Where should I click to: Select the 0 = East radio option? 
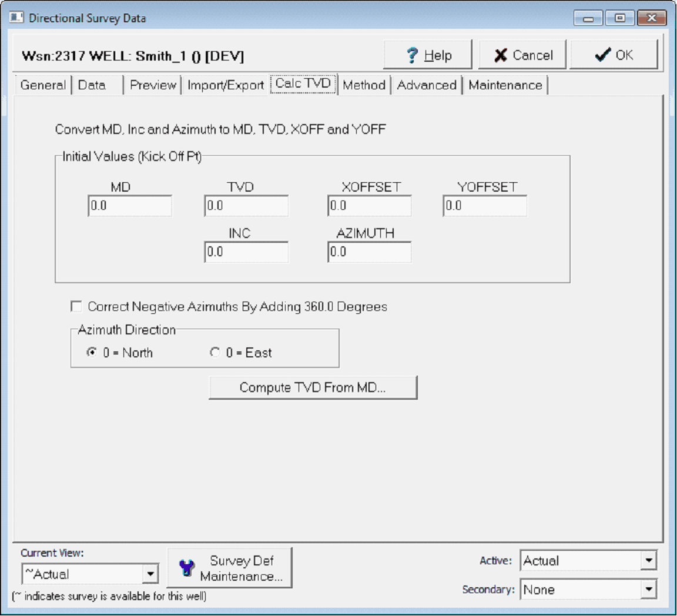pyautogui.click(x=215, y=353)
